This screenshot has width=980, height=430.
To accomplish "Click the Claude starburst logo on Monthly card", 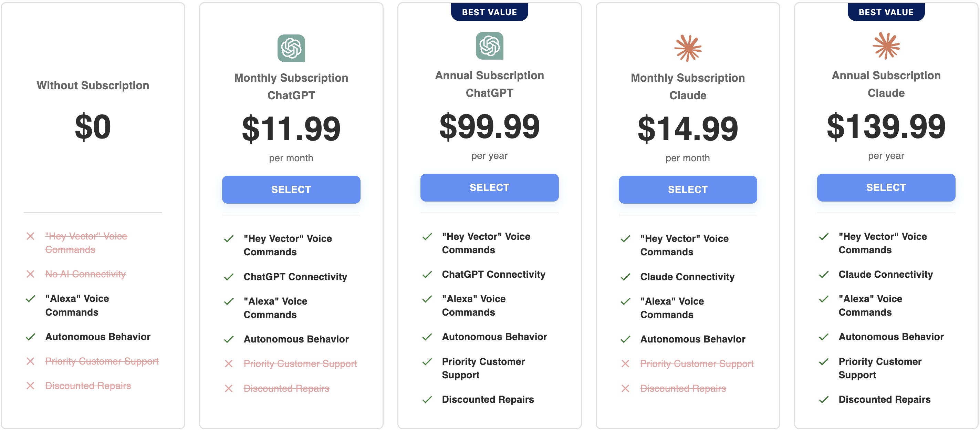I will pyautogui.click(x=687, y=48).
